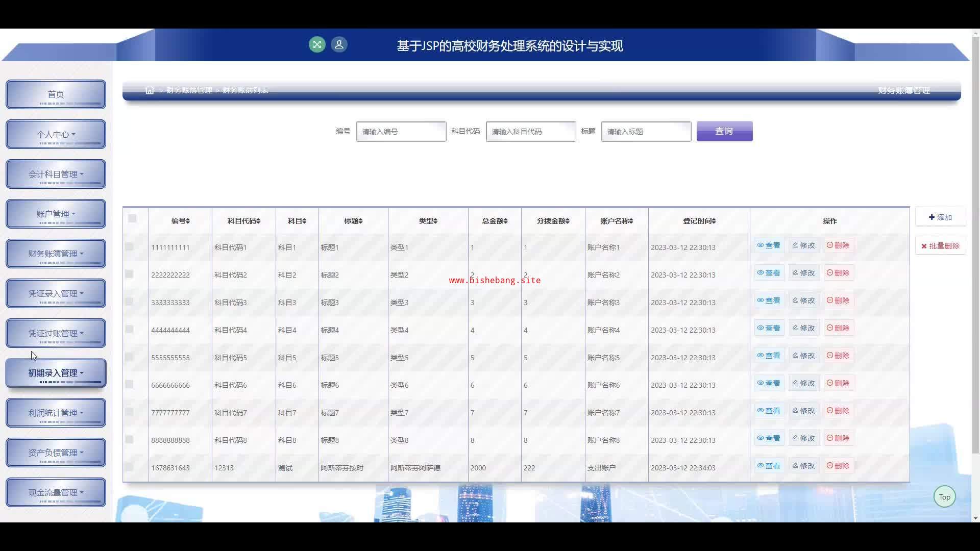This screenshot has height=551, width=980.
Task: Delete row 5555555555 with 删除 icon
Action: [838, 356]
